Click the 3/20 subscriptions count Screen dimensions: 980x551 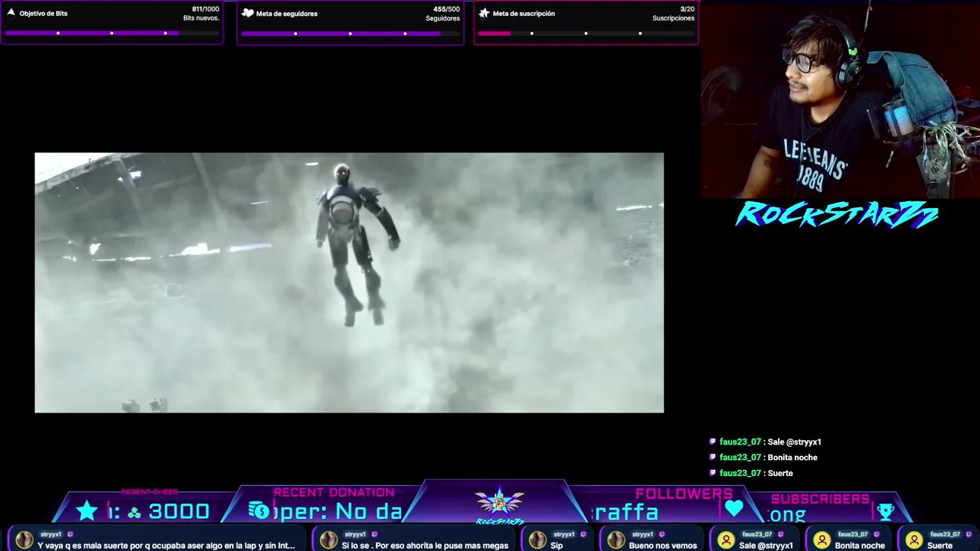pyautogui.click(x=687, y=9)
